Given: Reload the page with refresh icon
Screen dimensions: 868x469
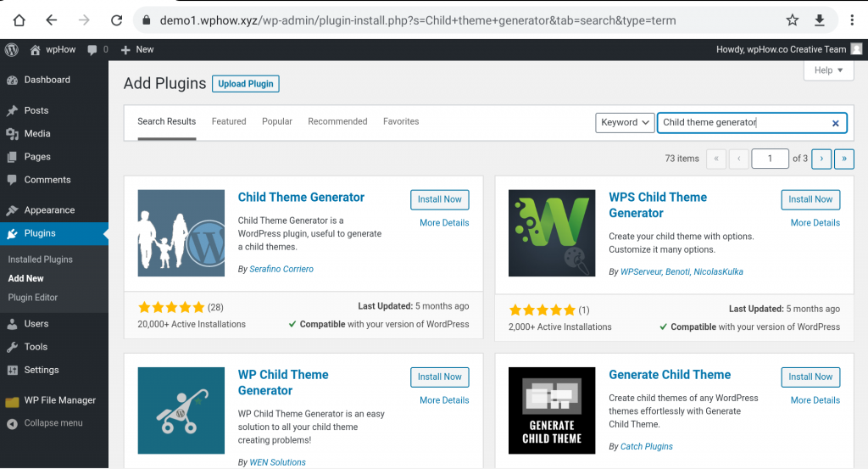Looking at the screenshot, I should click(116, 20).
